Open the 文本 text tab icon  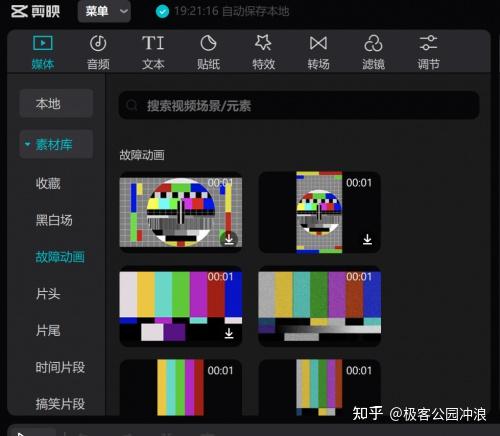click(x=153, y=43)
